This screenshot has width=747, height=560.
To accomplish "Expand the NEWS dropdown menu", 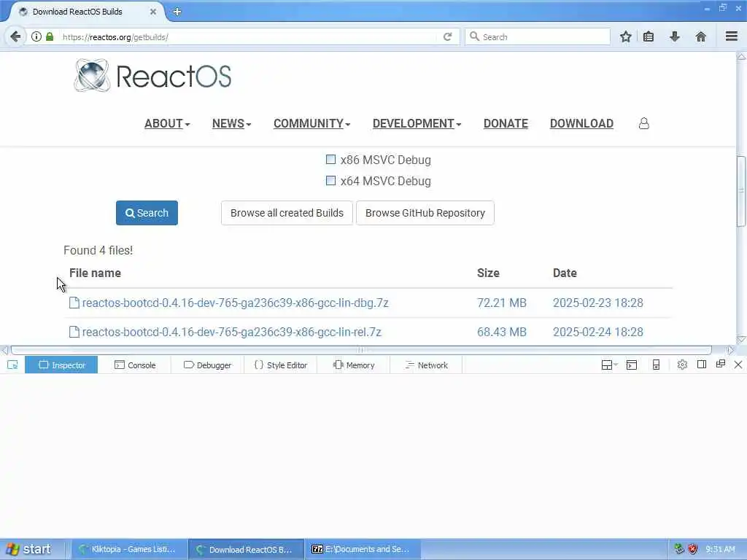I will pyautogui.click(x=231, y=123).
